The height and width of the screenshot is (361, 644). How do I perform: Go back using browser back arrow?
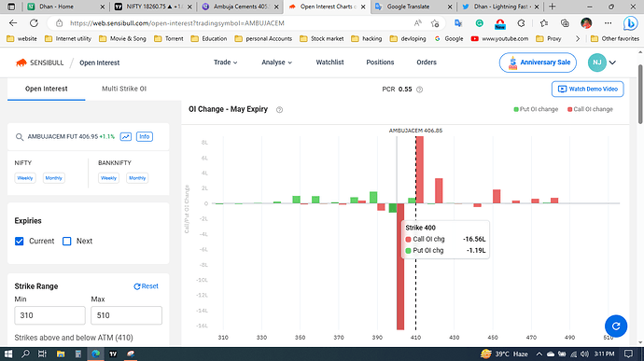(x=13, y=23)
